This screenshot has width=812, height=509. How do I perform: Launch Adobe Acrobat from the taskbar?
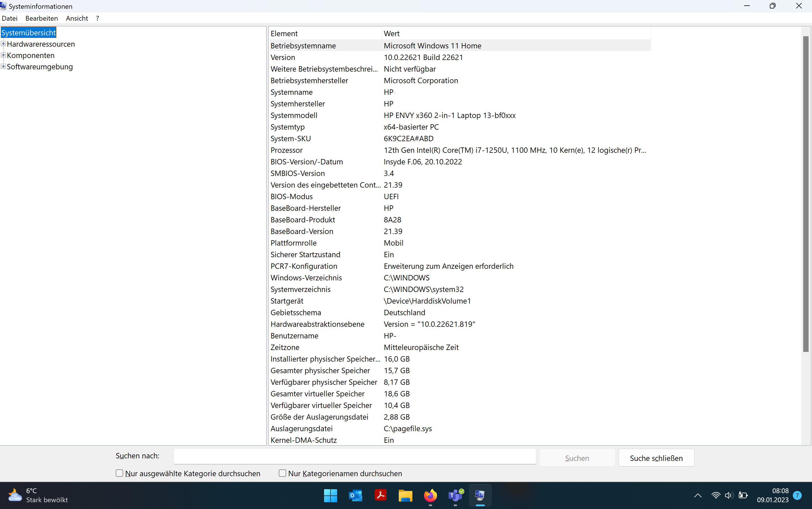coord(380,495)
